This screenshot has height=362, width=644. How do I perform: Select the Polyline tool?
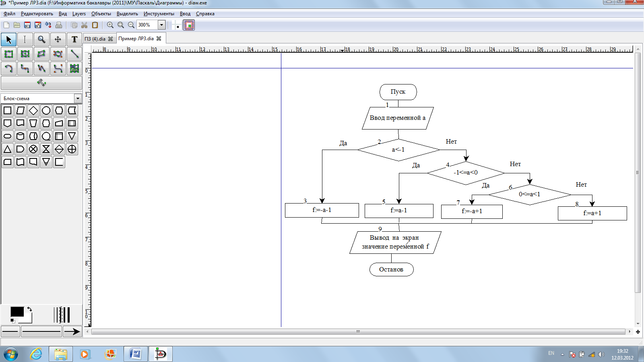[x=41, y=68]
